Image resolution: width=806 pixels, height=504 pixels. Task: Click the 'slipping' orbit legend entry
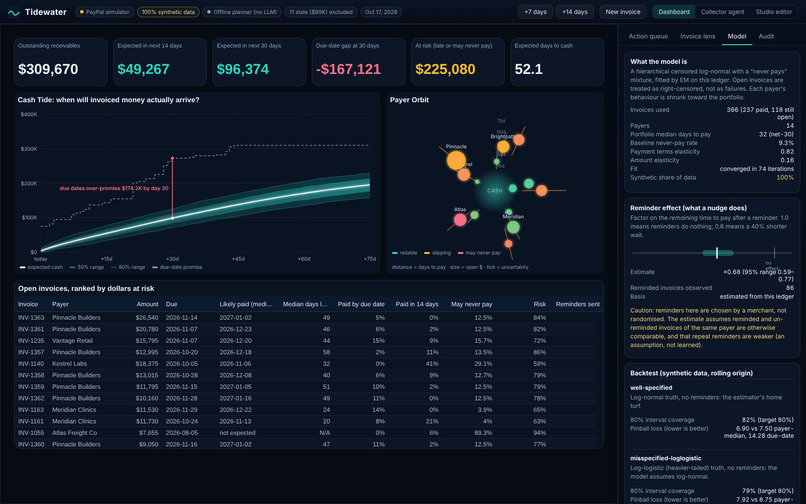(437, 253)
